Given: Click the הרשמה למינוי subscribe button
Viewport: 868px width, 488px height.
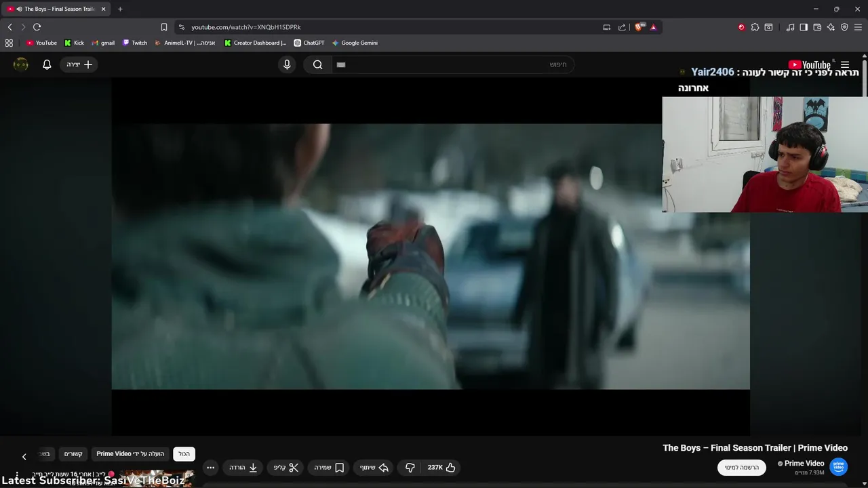Looking at the screenshot, I should click(742, 467).
